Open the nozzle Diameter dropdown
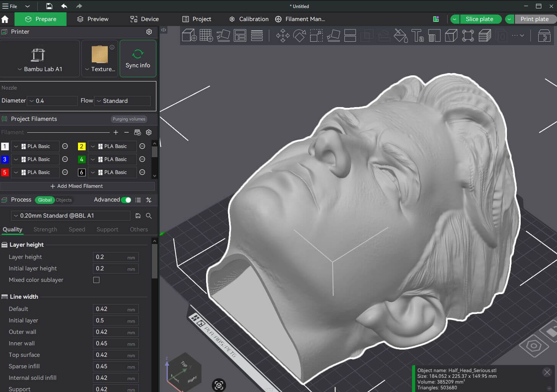This screenshot has height=392, width=557. tap(53, 101)
